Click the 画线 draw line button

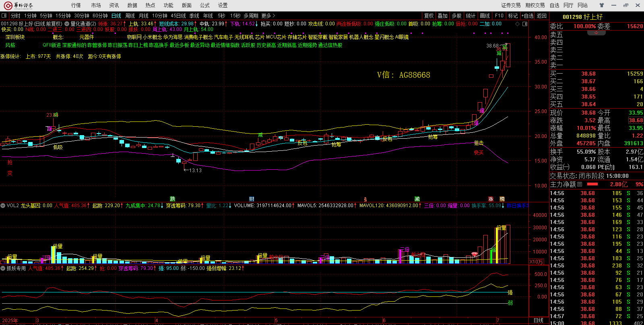pyautogui.click(x=485, y=16)
